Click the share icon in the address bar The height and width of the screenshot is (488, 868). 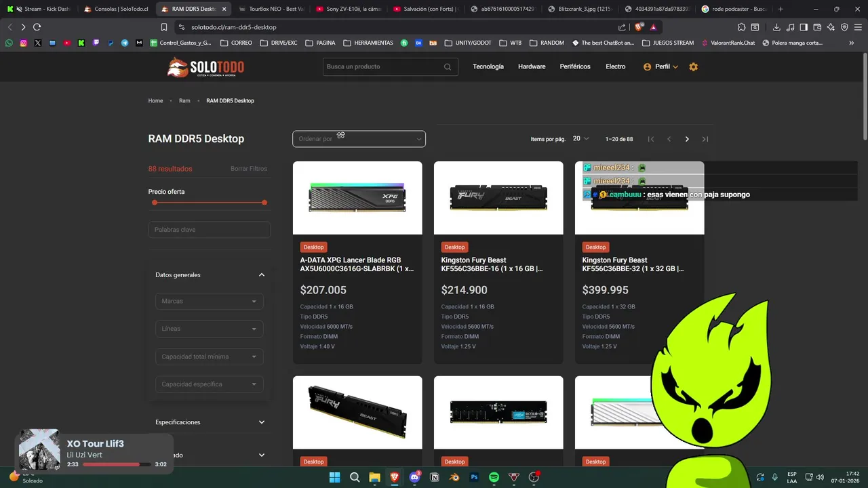[x=622, y=27]
